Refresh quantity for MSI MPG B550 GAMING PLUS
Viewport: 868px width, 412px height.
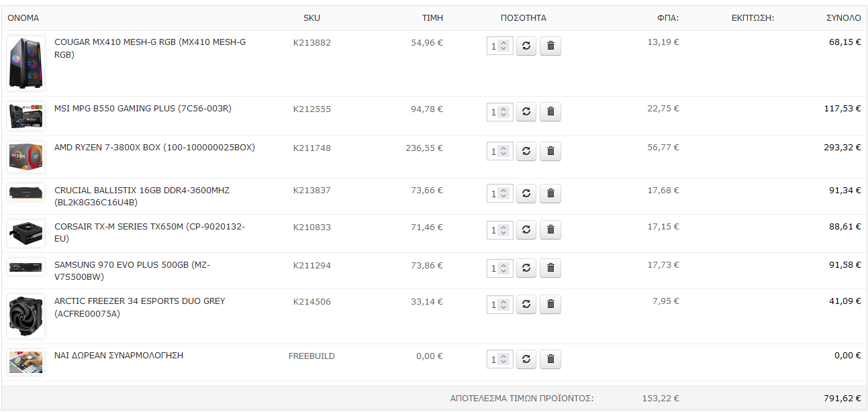tap(526, 112)
